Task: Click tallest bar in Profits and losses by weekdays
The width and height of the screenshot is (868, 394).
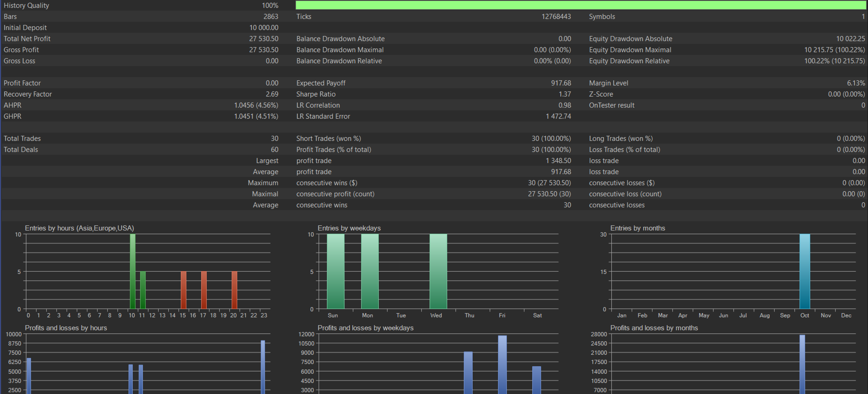Action: coord(502,365)
